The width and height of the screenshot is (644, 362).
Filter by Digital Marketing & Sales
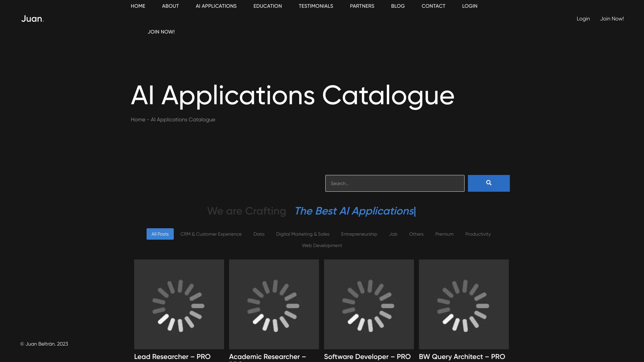tap(302, 234)
